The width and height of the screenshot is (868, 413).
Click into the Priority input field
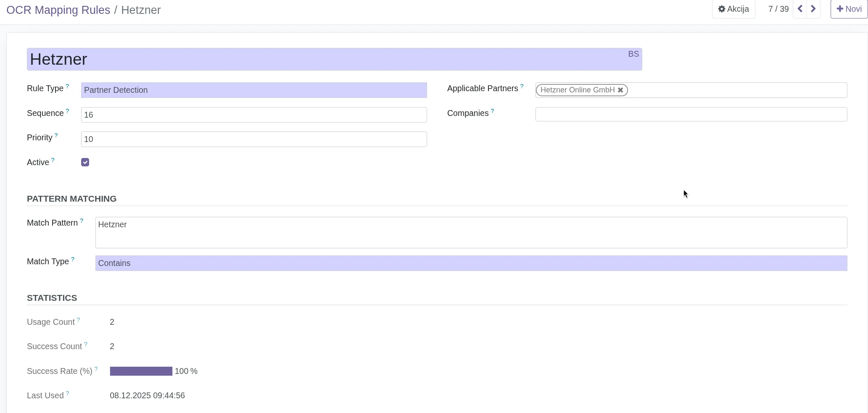tap(253, 139)
